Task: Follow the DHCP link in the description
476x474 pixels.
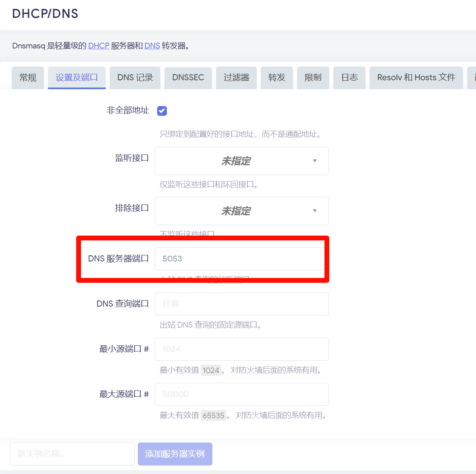Action: (99, 46)
